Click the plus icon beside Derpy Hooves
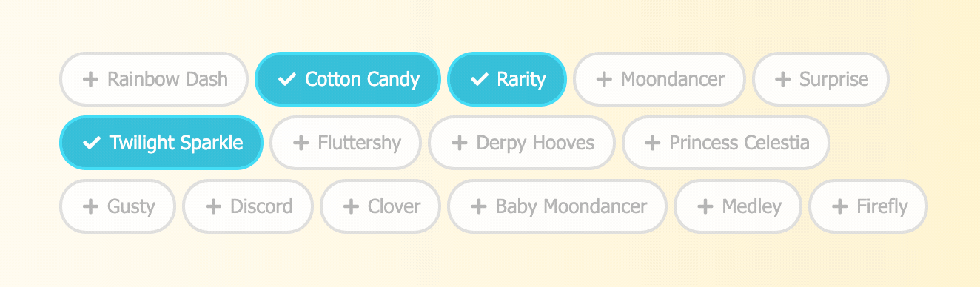The width and height of the screenshot is (980, 287). click(459, 143)
